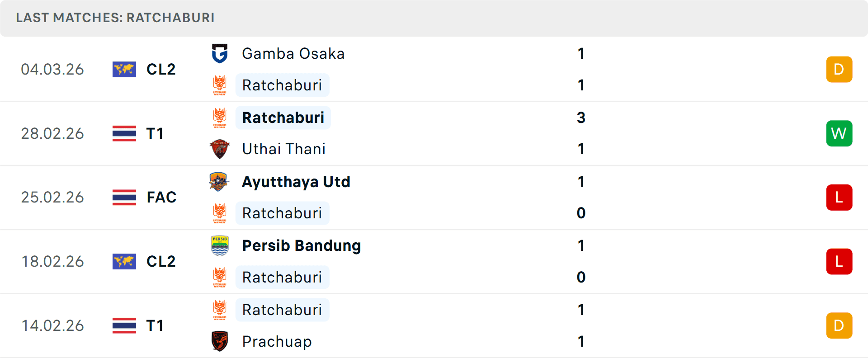Click the Prachuap club crest
Image resolution: width=868 pixels, height=358 pixels.
220,341
